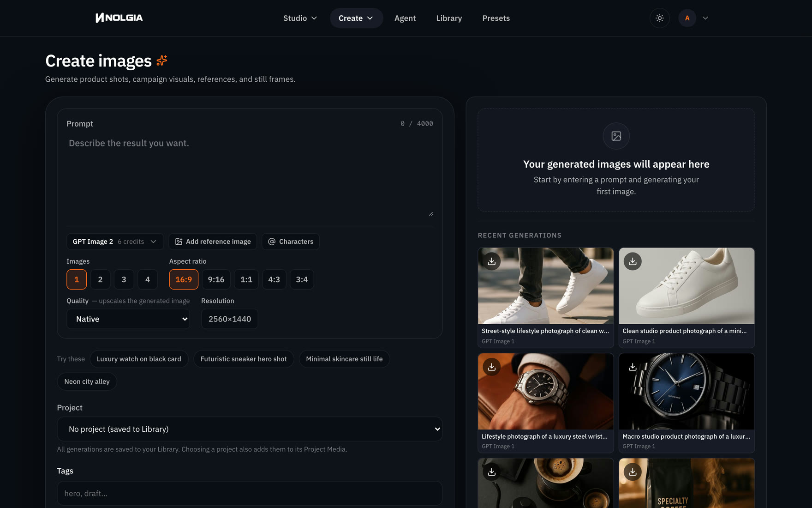The width and height of the screenshot is (812, 508).
Task: Open the Characters picker
Action: click(x=291, y=242)
